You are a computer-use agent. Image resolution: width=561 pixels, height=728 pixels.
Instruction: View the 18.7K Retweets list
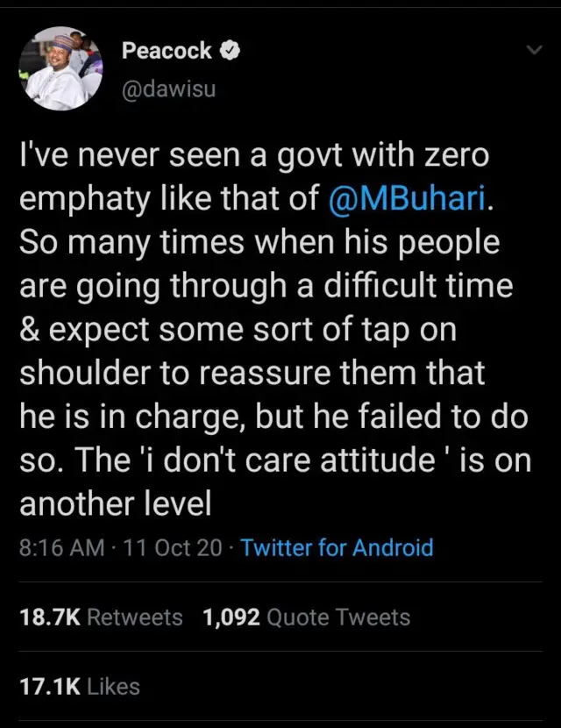101,617
